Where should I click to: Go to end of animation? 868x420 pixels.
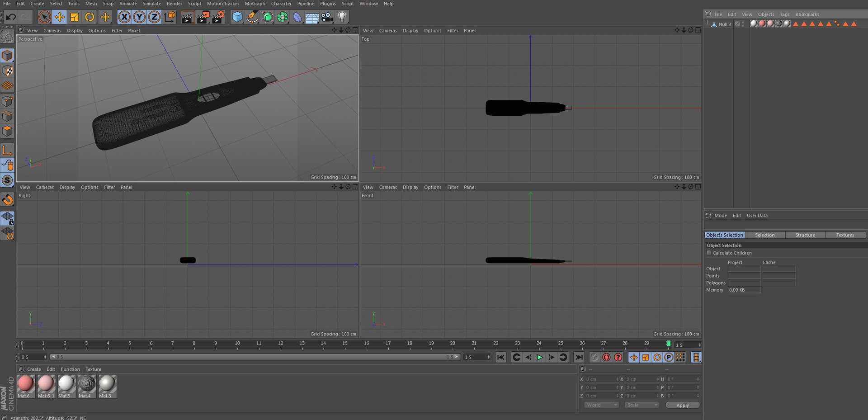tap(579, 357)
